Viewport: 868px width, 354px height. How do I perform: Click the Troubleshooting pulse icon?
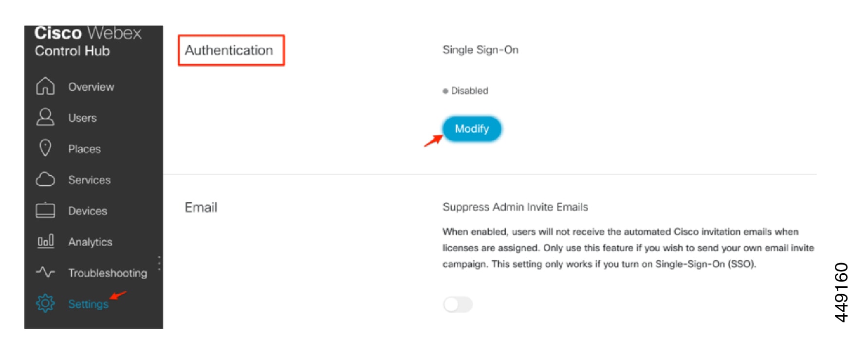pyautogui.click(x=45, y=272)
